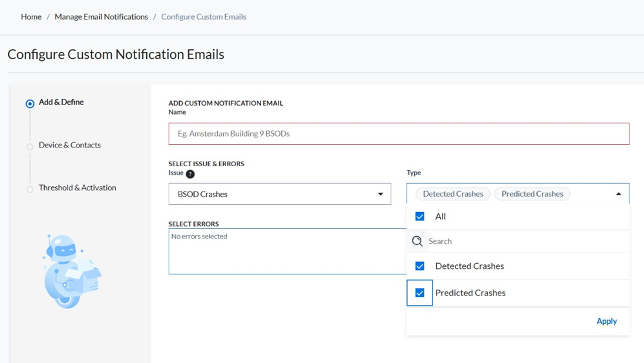Click the search magnifier icon in dropdown
Screen dimensions: 644x363
(417, 241)
